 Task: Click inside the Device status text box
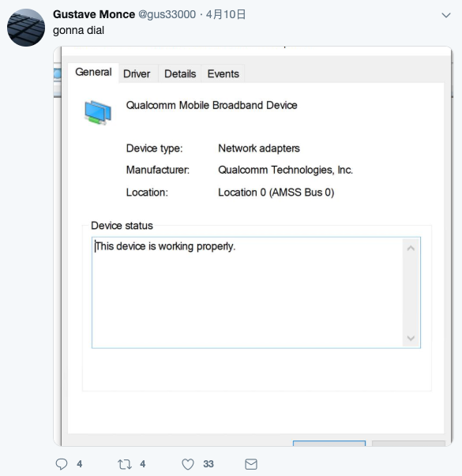click(x=256, y=293)
